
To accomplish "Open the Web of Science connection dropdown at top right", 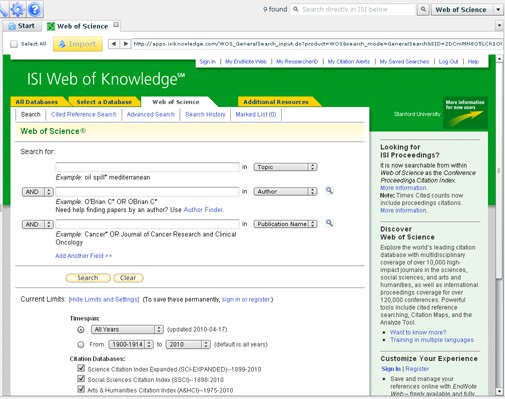I will pyautogui.click(x=467, y=10).
